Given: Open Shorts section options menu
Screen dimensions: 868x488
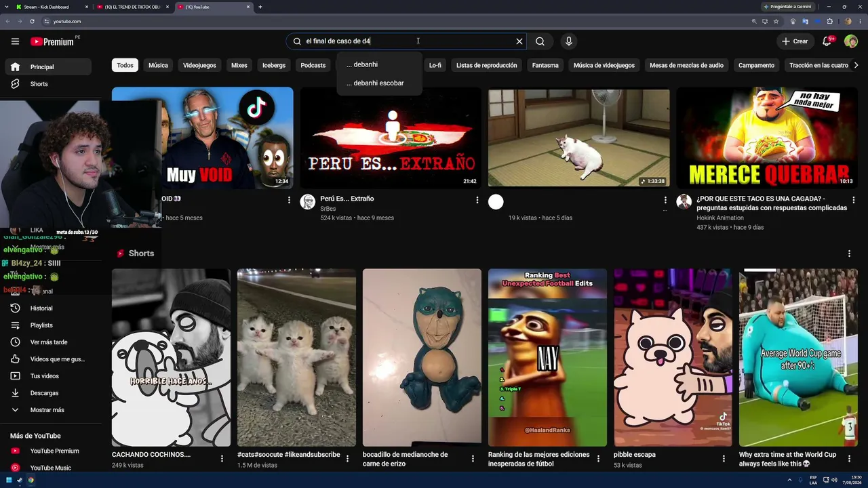Looking at the screenshot, I should click(x=849, y=253).
